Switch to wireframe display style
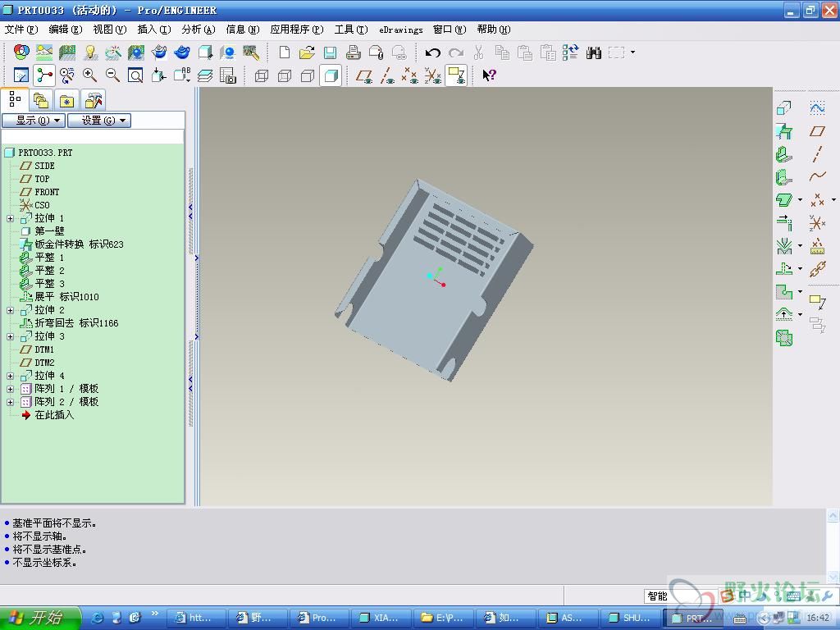 coord(262,75)
